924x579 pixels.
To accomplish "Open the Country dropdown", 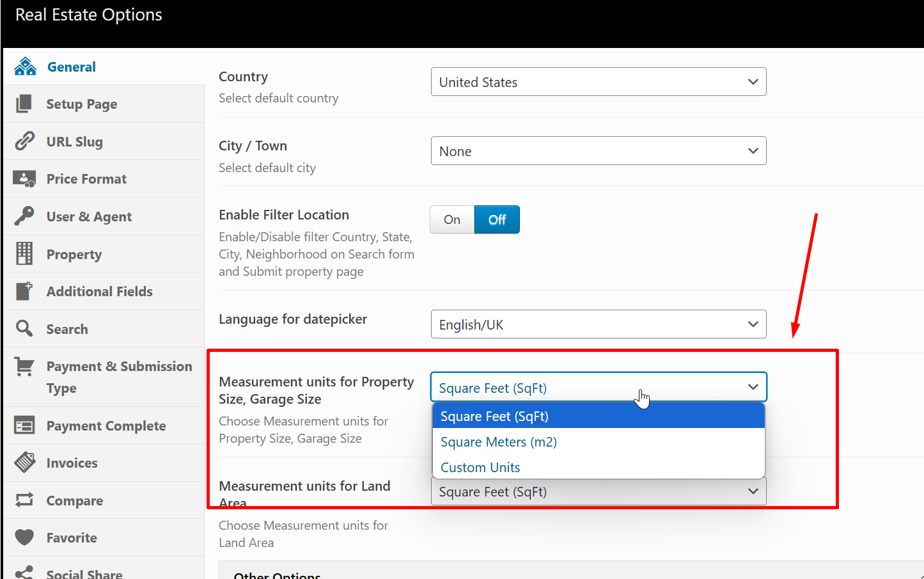I will coord(599,82).
